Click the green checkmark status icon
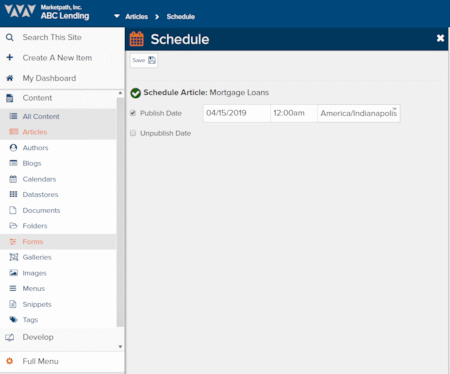The width and height of the screenshot is (450, 374). coord(135,93)
